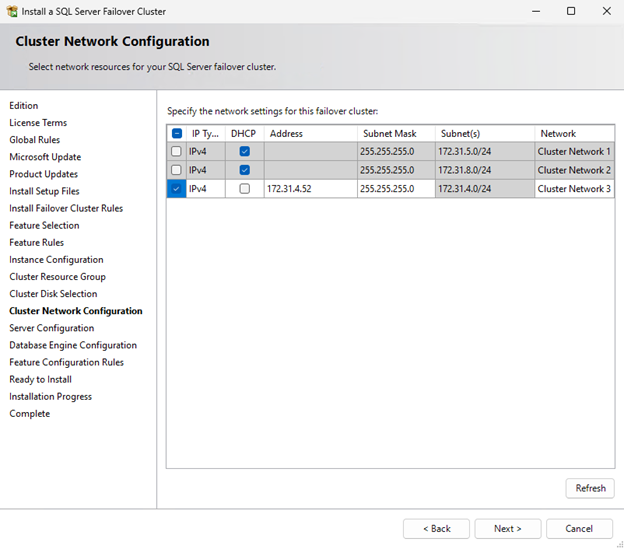This screenshot has width=624, height=549.
Task: Select the Install Setup Files step
Action: pyautogui.click(x=44, y=191)
